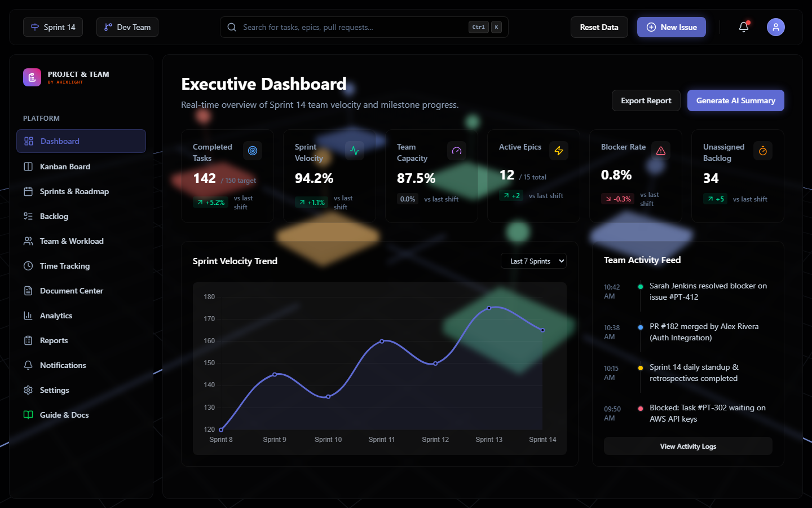Click 'Blocked: Task #PT-302' activity entry

point(688,413)
